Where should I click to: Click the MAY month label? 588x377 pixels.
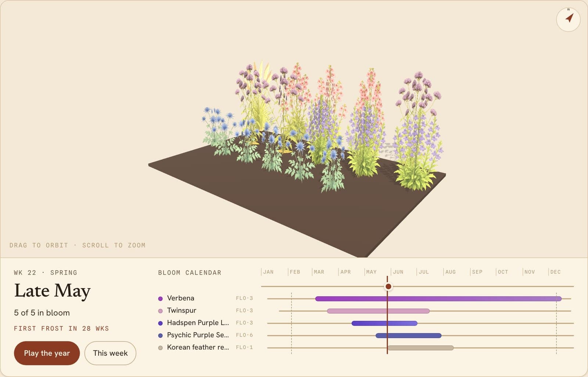[372, 272]
